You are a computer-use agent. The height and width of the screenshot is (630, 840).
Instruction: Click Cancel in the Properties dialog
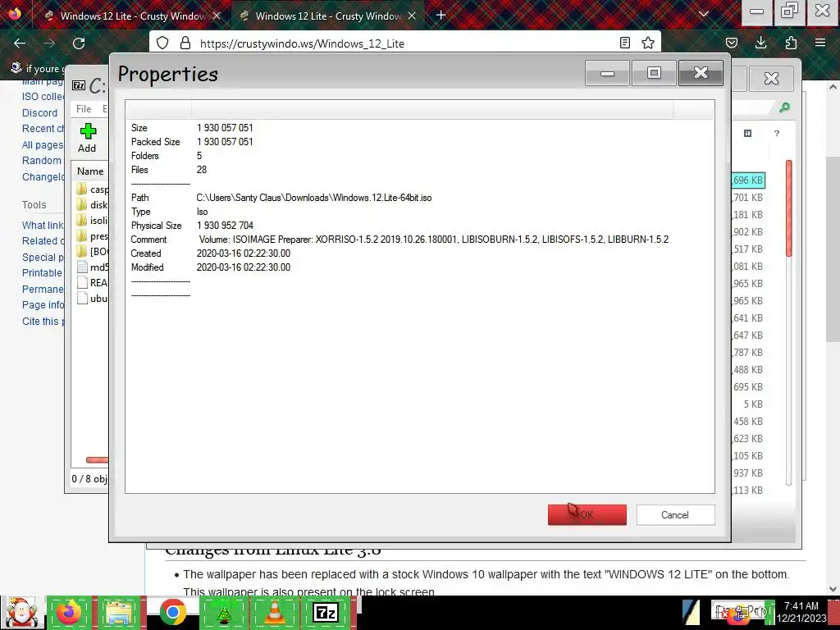675,514
